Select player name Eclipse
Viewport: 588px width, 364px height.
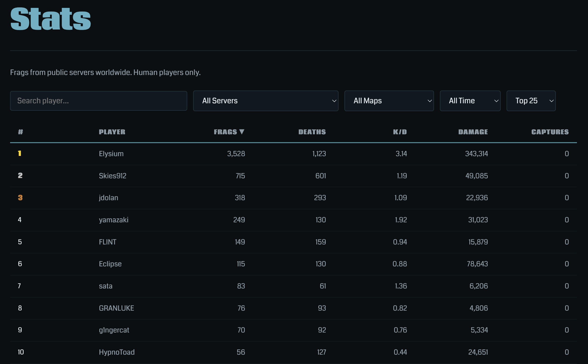110,264
